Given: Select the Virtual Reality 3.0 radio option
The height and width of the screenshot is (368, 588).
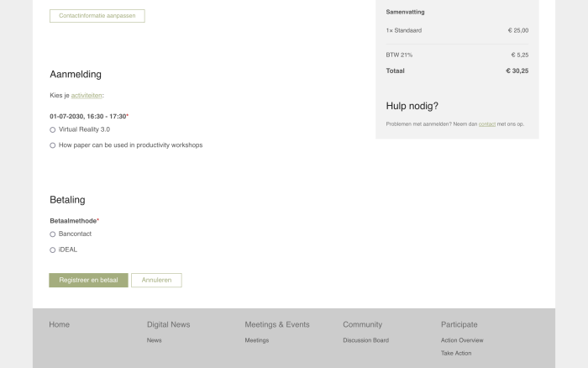Looking at the screenshot, I should coord(53,130).
